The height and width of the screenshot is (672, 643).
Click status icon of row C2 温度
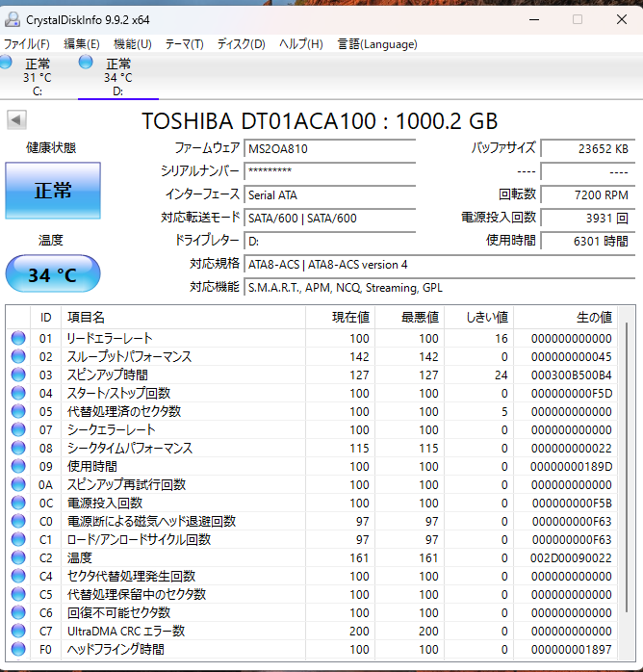pyautogui.click(x=18, y=557)
